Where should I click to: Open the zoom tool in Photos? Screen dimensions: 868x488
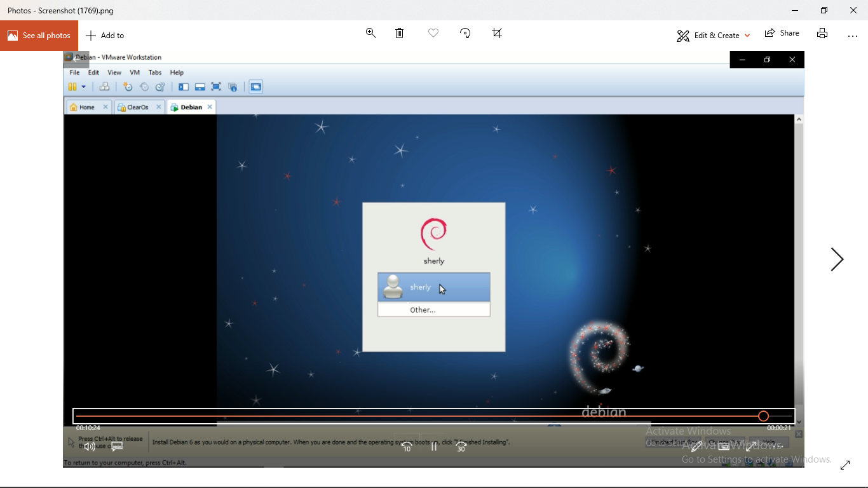coord(371,33)
